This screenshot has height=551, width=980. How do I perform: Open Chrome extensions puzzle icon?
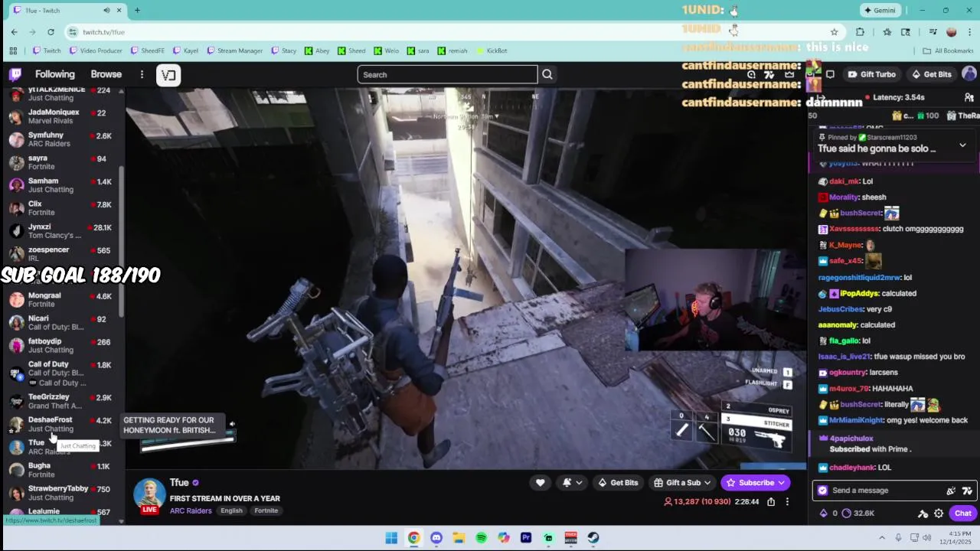860,31
